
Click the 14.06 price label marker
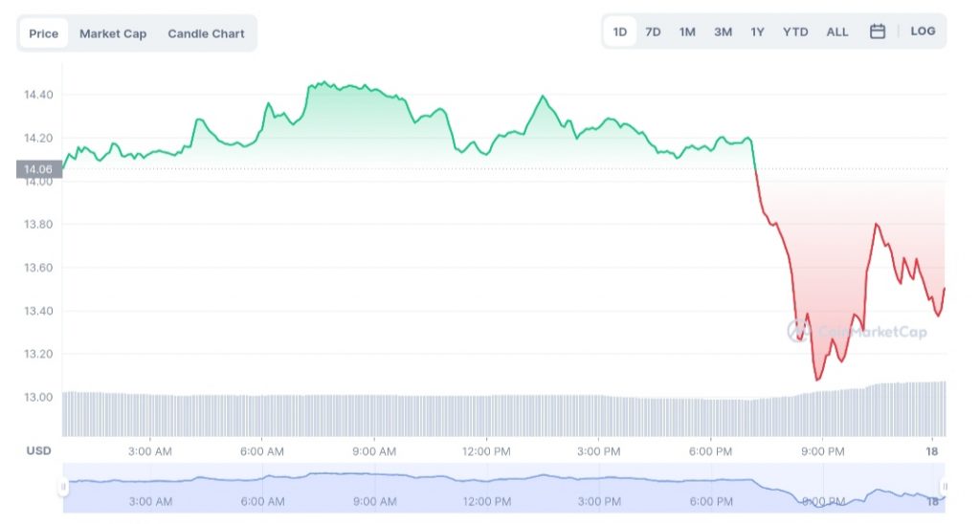tap(38, 169)
